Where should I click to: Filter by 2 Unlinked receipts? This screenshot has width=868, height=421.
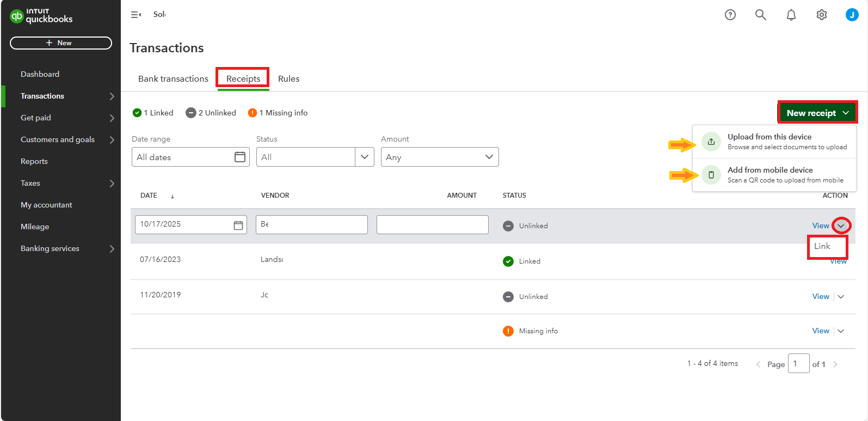point(211,113)
